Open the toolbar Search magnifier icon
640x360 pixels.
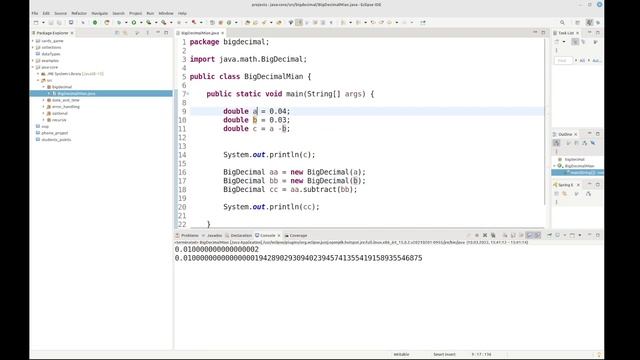pyautogui.click(x=562, y=22)
